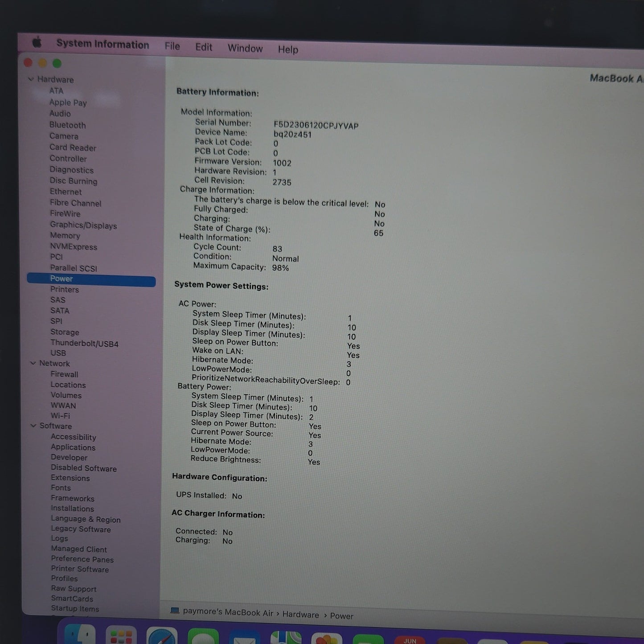Select Preference Panes in the sidebar
644x644 pixels.
(82, 559)
